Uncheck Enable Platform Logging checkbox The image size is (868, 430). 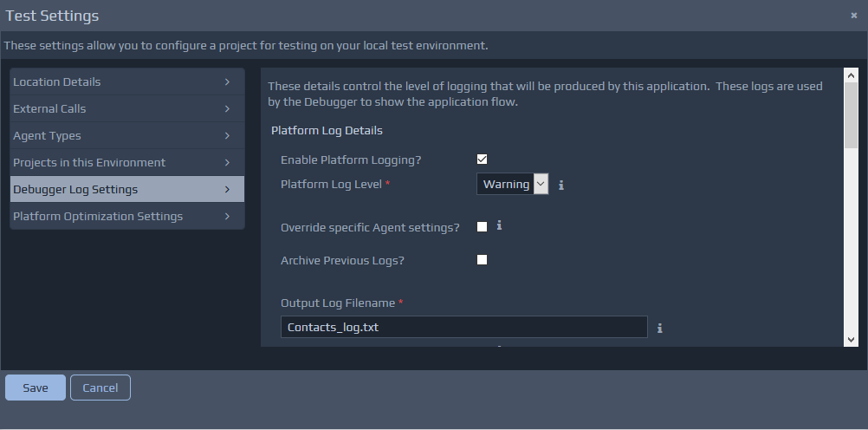coord(483,160)
